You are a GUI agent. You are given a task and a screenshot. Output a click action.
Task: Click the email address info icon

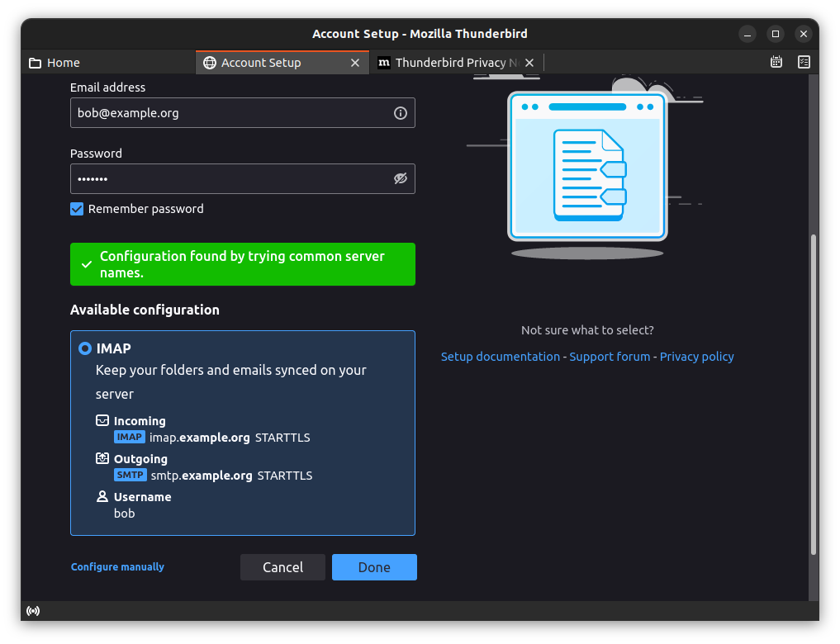click(401, 113)
